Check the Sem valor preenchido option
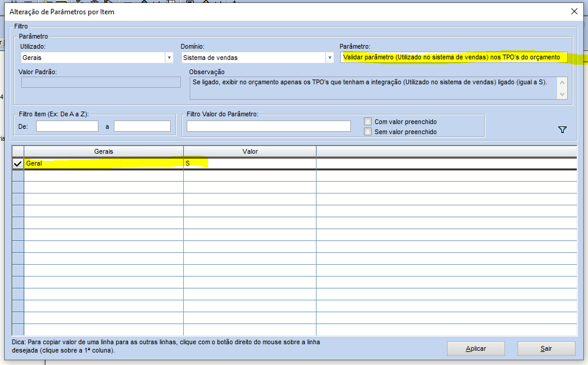 pyautogui.click(x=368, y=132)
